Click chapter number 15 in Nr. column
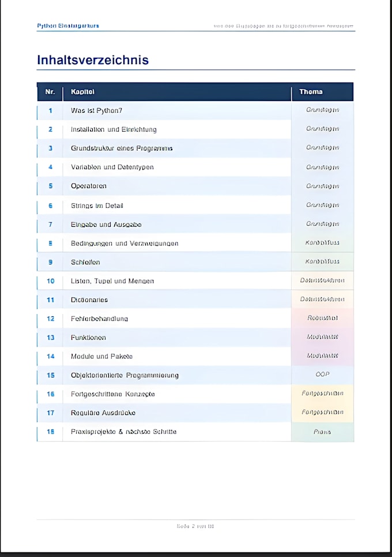392x557 pixels. pos(50,375)
